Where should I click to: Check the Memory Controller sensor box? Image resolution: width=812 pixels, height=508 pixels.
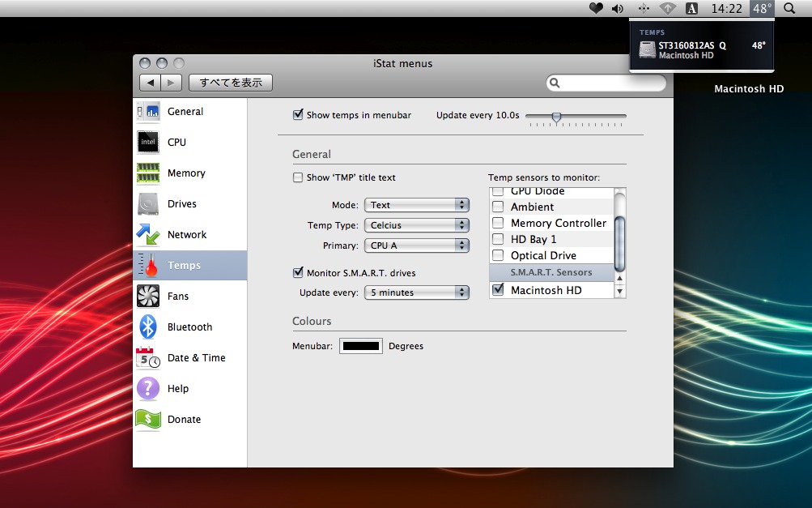pyautogui.click(x=498, y=223)
